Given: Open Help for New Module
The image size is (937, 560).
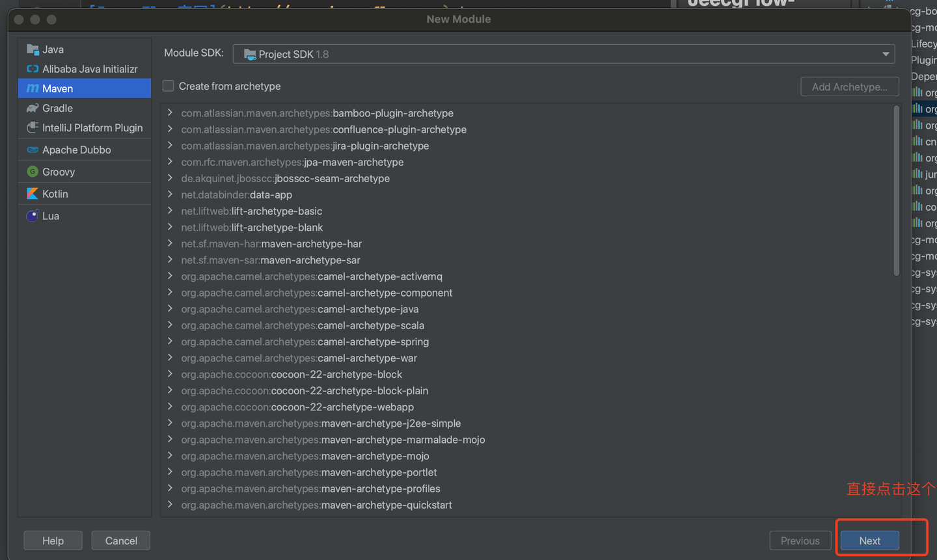Looking at the screenshot, I should (53, 540).
